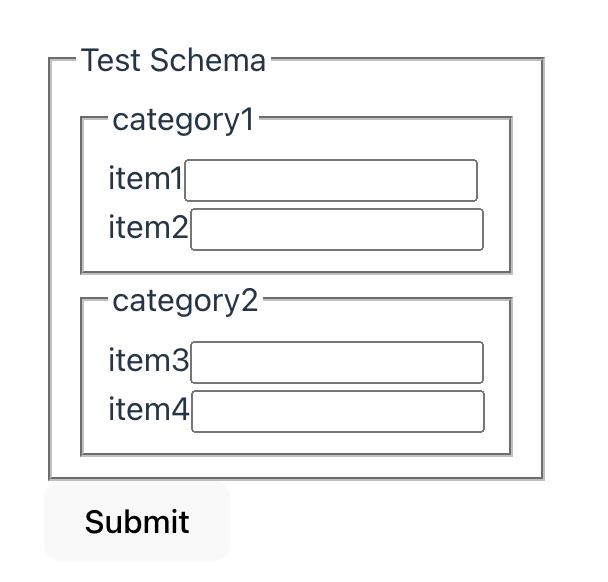Screen dimensions: 608x582
Task: Click into the item2 input box
Action: [x=337, y=229]
